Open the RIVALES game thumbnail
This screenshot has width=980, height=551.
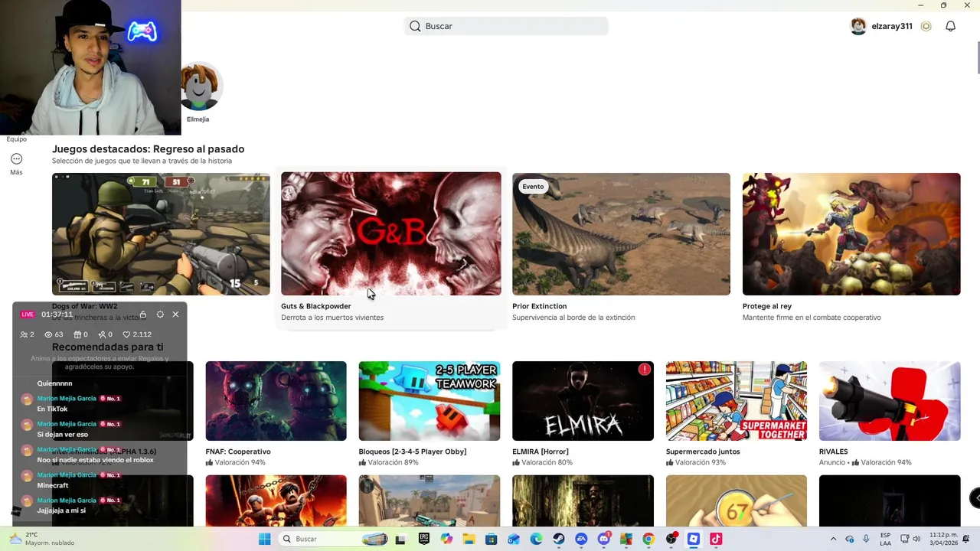pos(890,401)
